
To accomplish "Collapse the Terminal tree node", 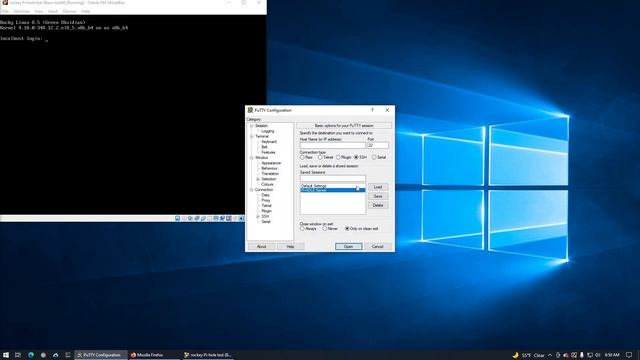I will (x=251, y=136).
